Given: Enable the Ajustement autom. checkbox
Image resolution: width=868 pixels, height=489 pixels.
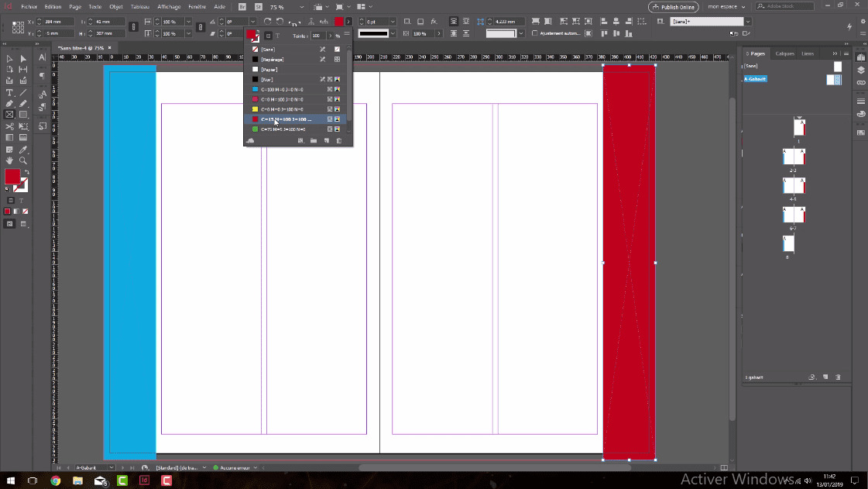Looking at the screenshot, I should (533, 33).
